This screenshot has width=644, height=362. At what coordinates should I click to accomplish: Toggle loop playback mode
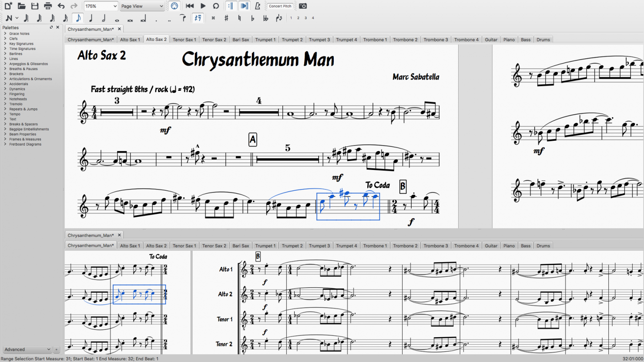215,6
